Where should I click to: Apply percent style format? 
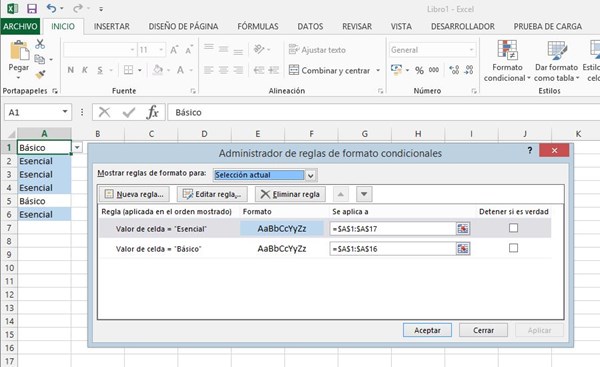tap(419, 70)
